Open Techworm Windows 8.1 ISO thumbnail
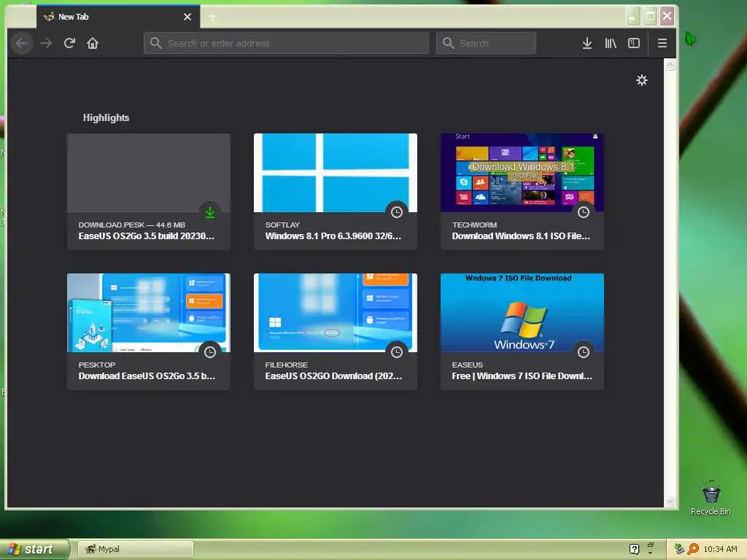Image resolution: width=747 pixels, height=560 pixels. (x=522, y=173)
